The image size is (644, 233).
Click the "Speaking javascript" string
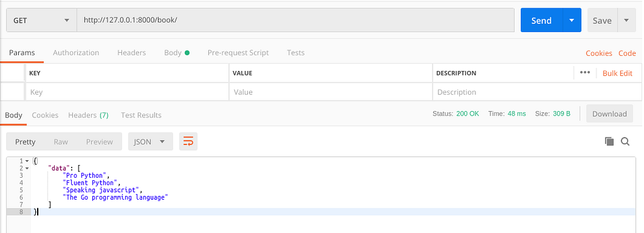tap(102, 190)
